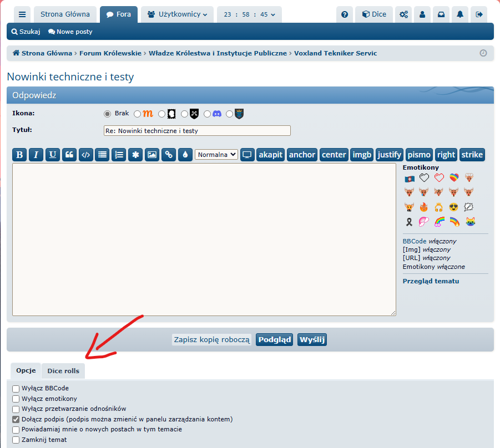500x448 pixels.
Task: Uncheck the Dołącz podpis checkbox
Action: (16, 420)
